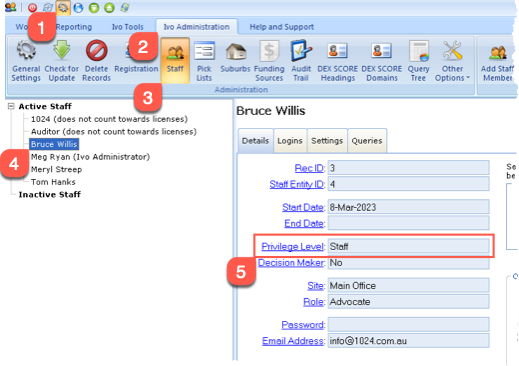Click the End Date link
The height and width of the screenshot is (366, 519).
[x=304, y=223]
